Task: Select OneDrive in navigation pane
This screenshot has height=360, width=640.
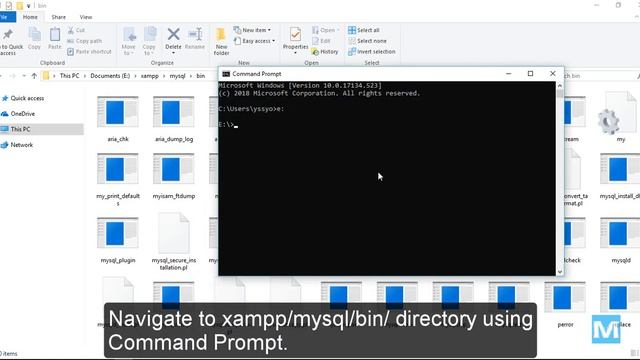Action: coord(22,114)
